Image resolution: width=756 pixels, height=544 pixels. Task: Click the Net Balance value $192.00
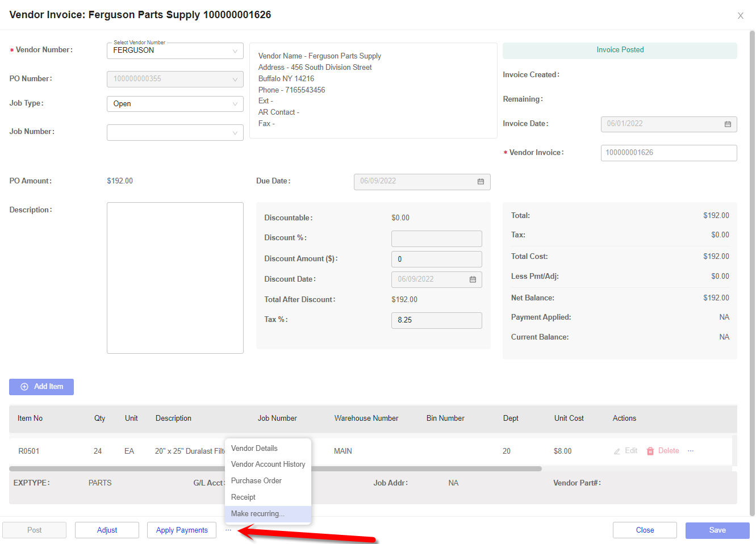pyautogui.click(x=716, y=298)
